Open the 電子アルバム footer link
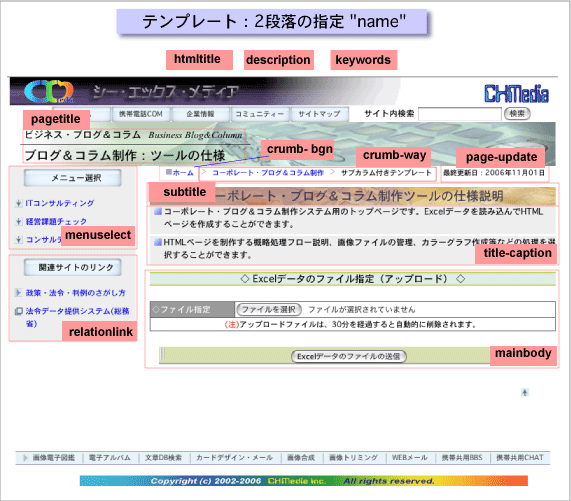This screenshot has width=571, height=501. pyautogui.click(x=110, y=458)
